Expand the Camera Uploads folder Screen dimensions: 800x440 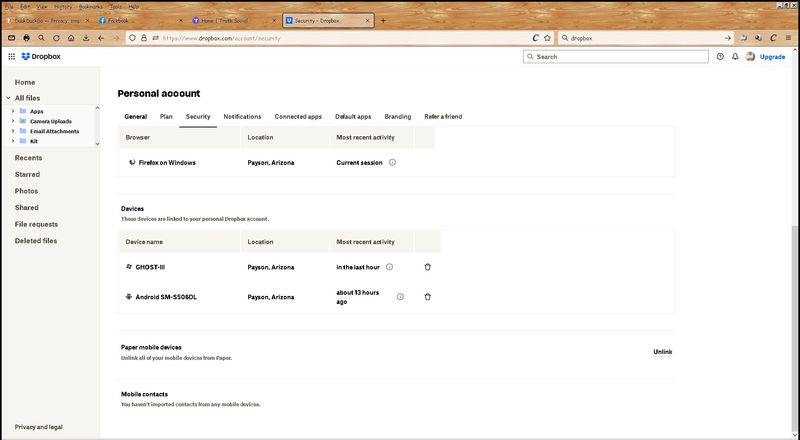tap(13, 121)
